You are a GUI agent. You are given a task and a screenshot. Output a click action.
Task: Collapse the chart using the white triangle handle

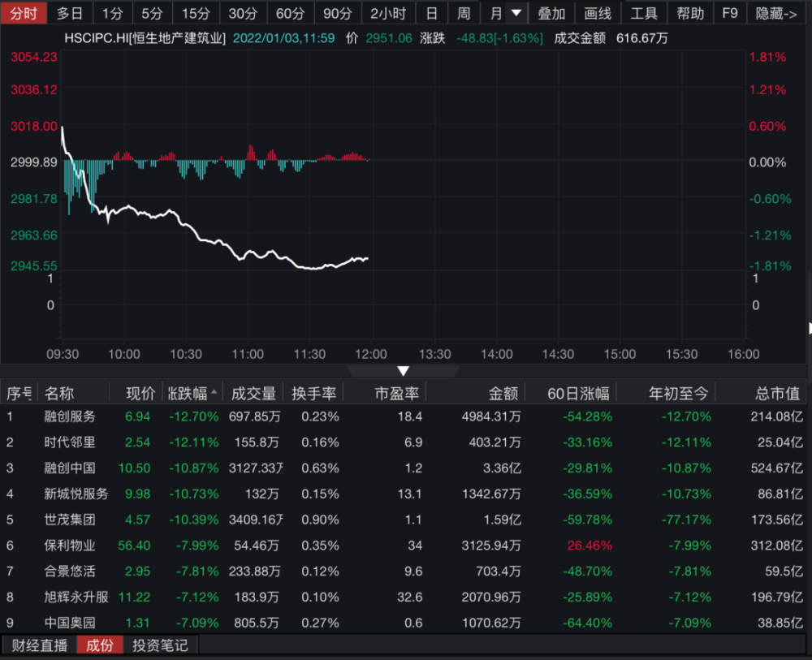[x=404, y=371]
